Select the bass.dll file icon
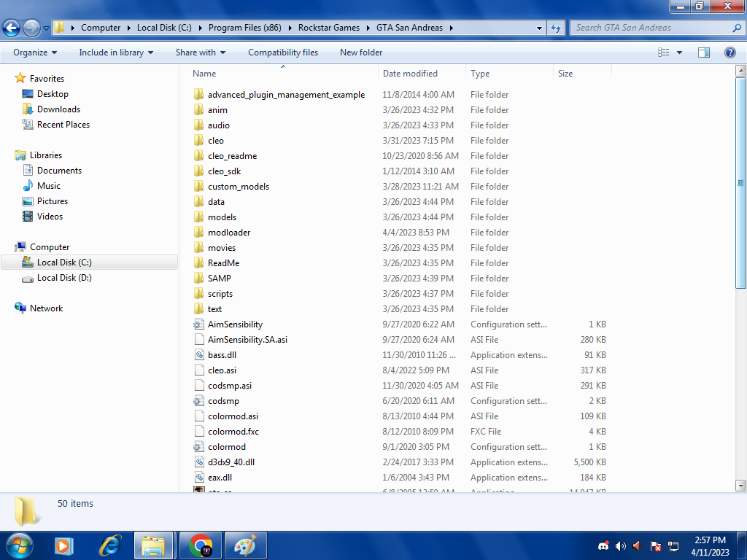747x560 pixels. pos(199,355)
